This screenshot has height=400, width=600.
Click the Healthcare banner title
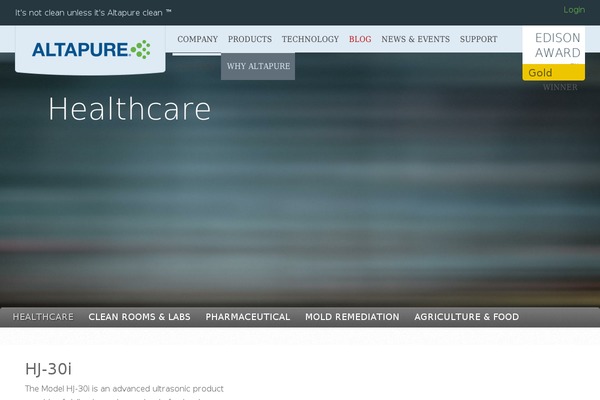coord(129,109)
